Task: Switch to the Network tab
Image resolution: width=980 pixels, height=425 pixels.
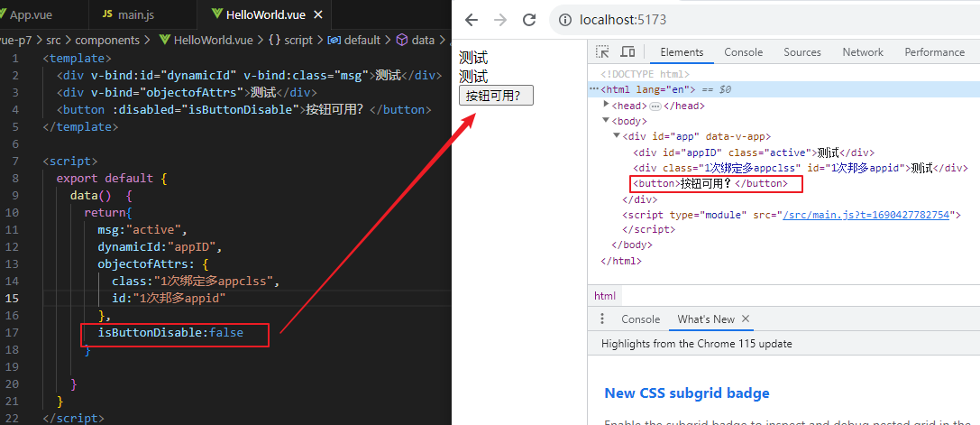Action: 863,52
